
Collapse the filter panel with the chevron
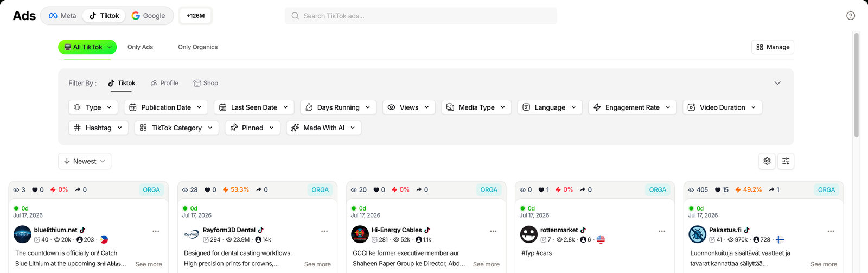pyautogui.click(x=777, y=83)
